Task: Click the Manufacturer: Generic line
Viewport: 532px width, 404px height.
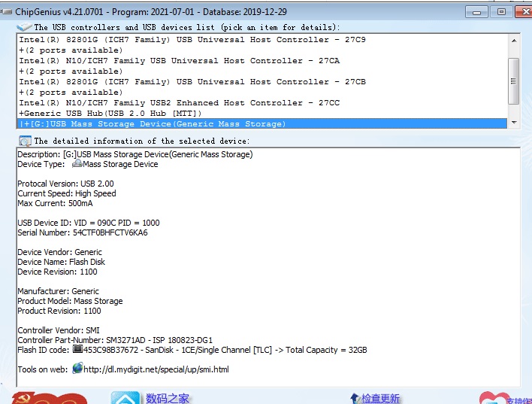Action: 59,291
